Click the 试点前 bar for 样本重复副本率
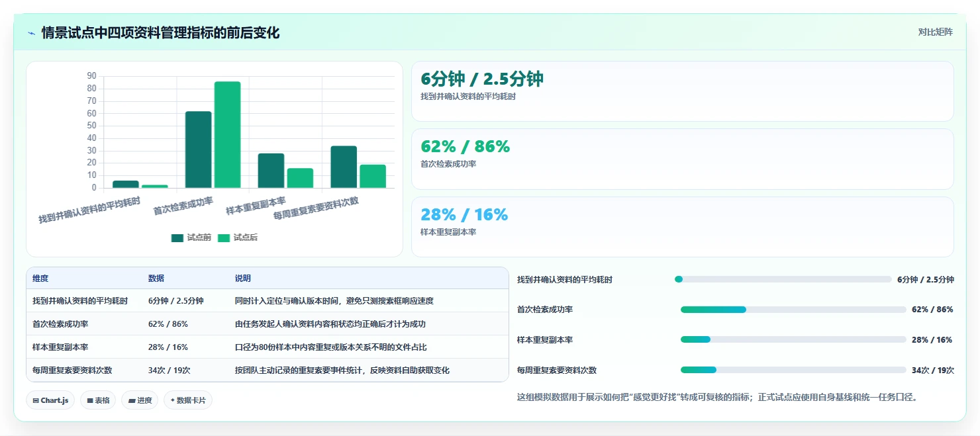This screenshot has height=436, width=980. point(271,171)
